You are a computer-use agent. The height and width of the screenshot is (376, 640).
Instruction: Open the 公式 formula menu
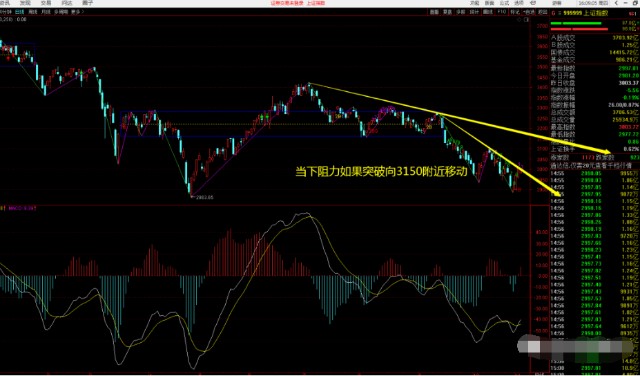(504, 3)
